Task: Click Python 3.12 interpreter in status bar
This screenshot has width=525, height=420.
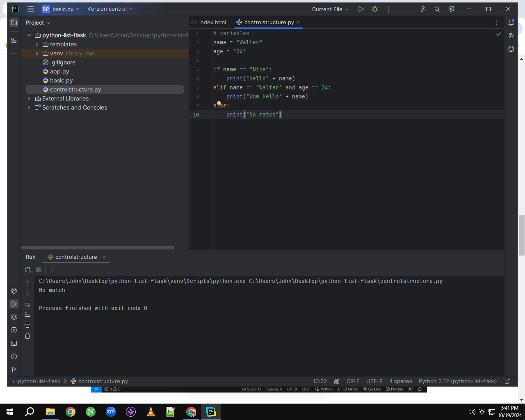Action: tap(458, 381)
